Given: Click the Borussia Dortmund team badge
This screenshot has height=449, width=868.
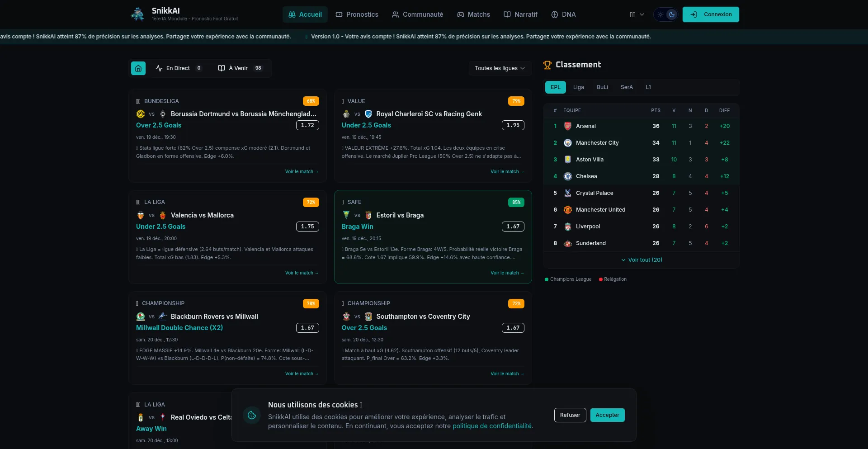Looking at the screenshot, I should coord(141,114).
